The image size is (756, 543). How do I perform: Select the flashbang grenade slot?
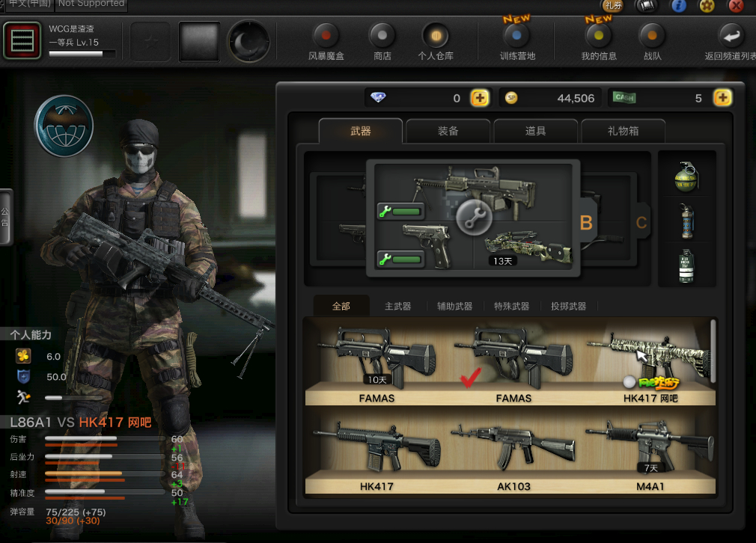tap(686, 221)
